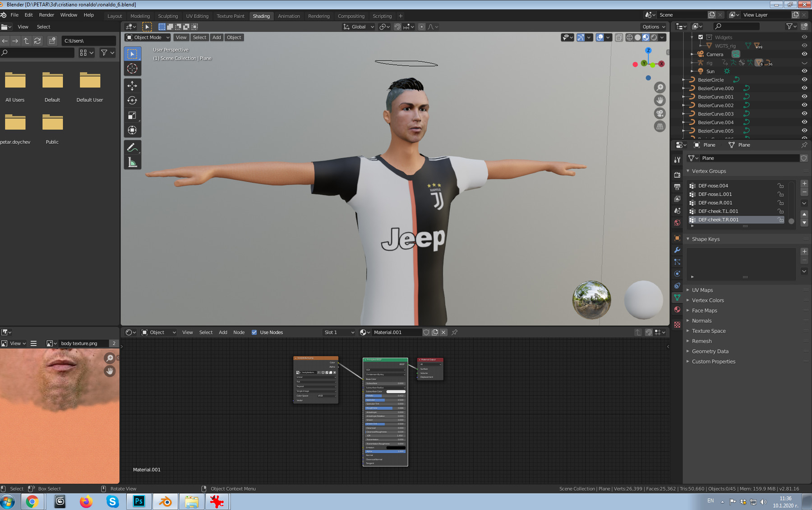Duplicate Material.001 with the copy button

pos(434,332)
